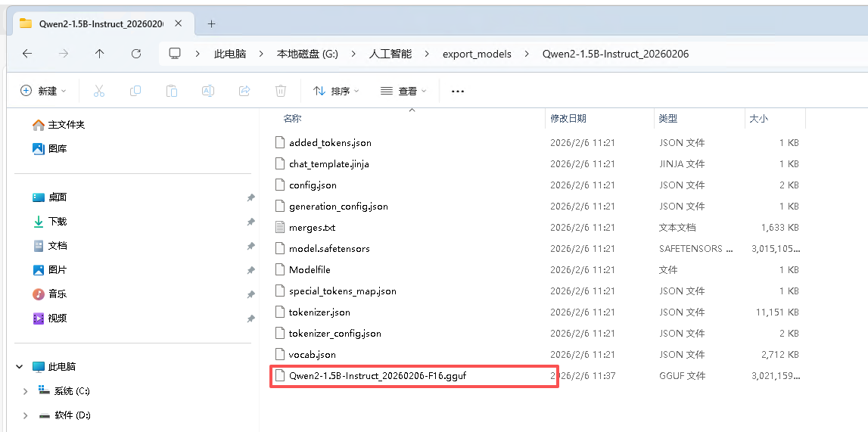
Task: Click the Copy toolbar icon
Action: click(135, 91)
